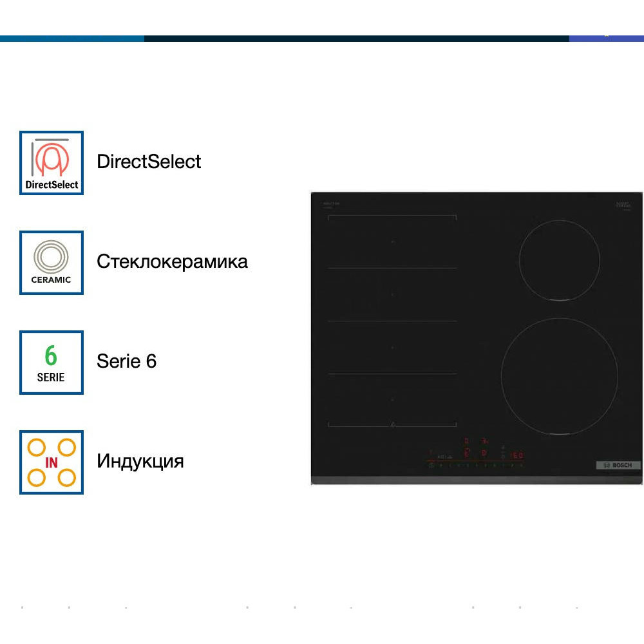Select the third flex zone segment from top
This screenshot has height=644, width=644.
coord(392,348)
